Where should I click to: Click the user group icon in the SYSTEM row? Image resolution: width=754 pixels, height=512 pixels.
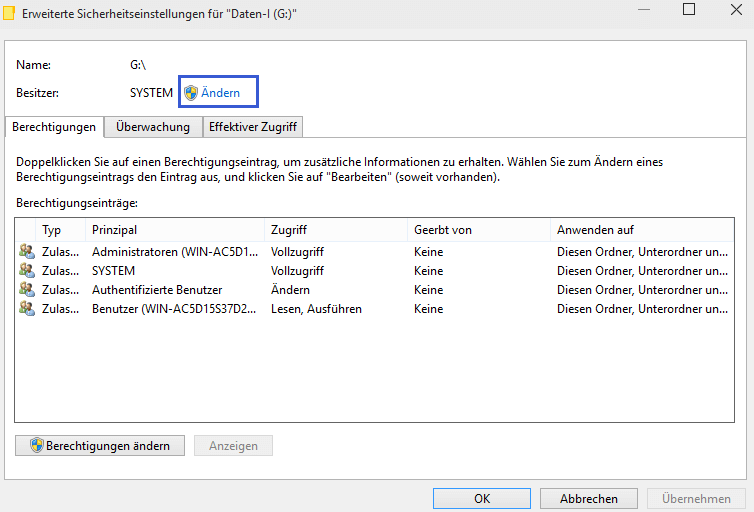(27, 271)
